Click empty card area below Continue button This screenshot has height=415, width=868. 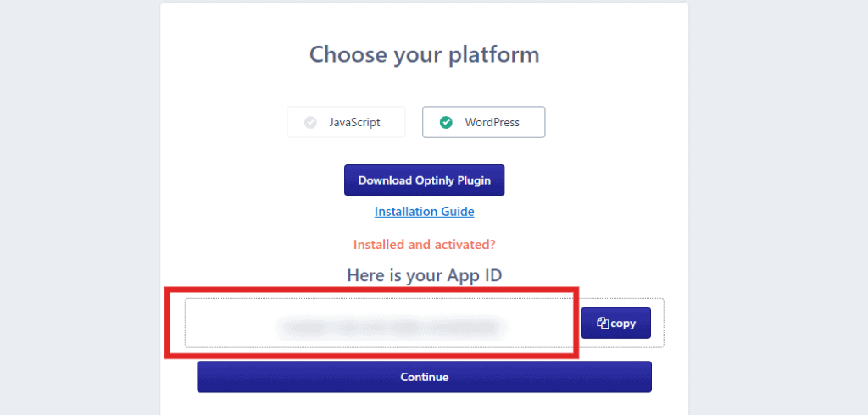(x=424, y=405)
